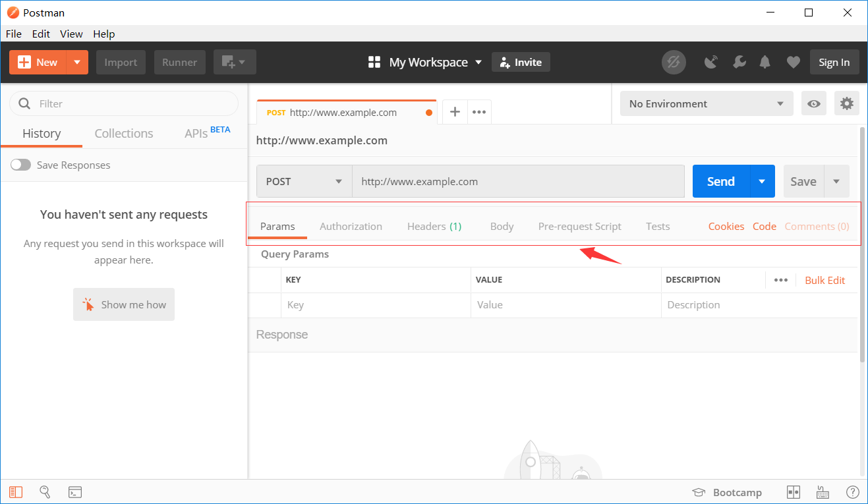868x504 pixels.
Task: Select the Authorization request tab
Action: (351, 226)
